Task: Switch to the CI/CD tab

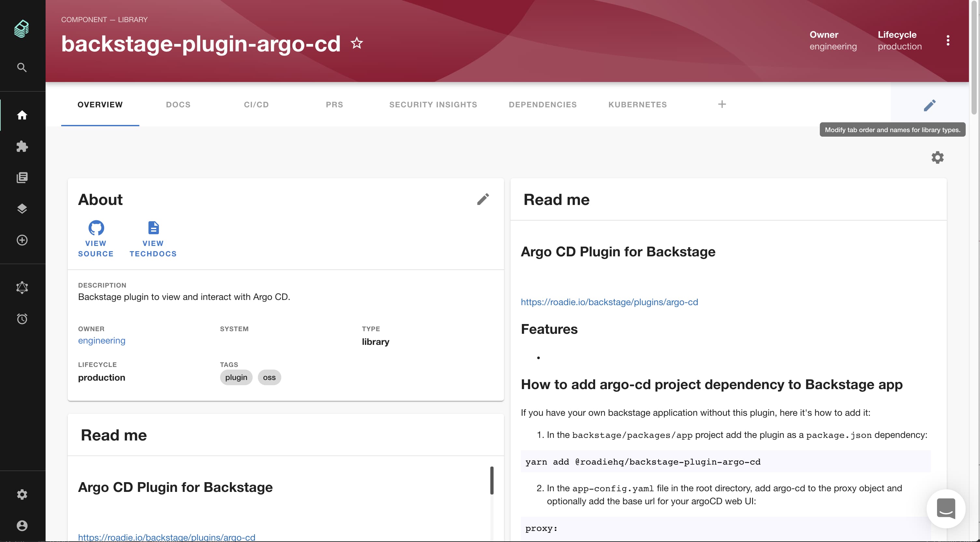Action: pyautogui.click(x=256, y=104)
